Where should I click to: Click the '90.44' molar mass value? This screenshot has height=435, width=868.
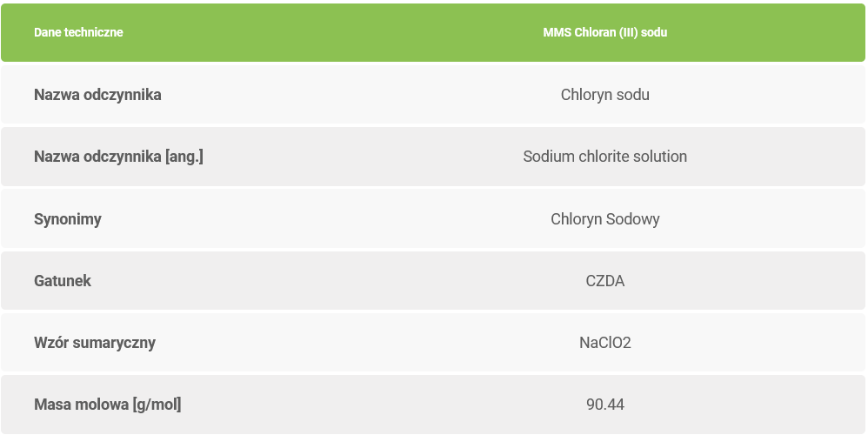[604, 405]
